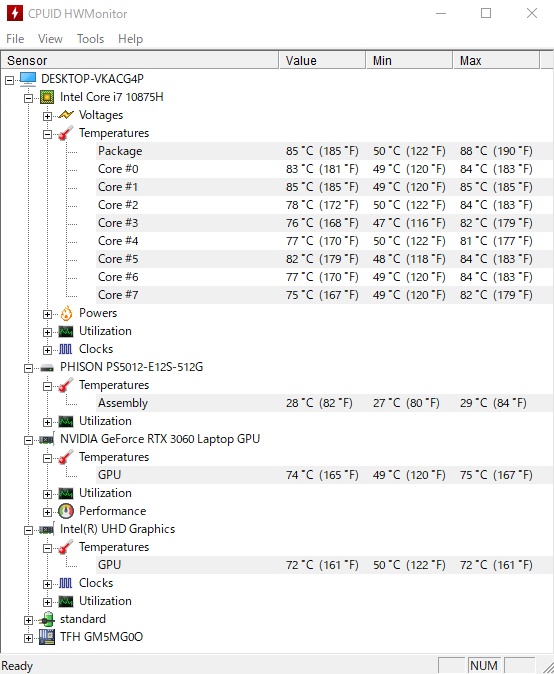Expand the standard battery node
Image resolution: width=554 pixels, height=674 pixels.
[28, 620]
